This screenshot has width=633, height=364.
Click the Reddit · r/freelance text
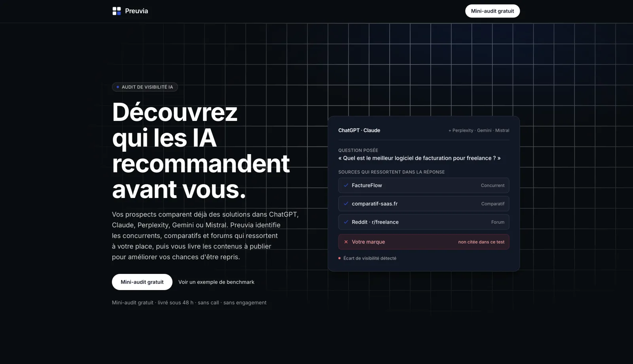pos(375,222)
